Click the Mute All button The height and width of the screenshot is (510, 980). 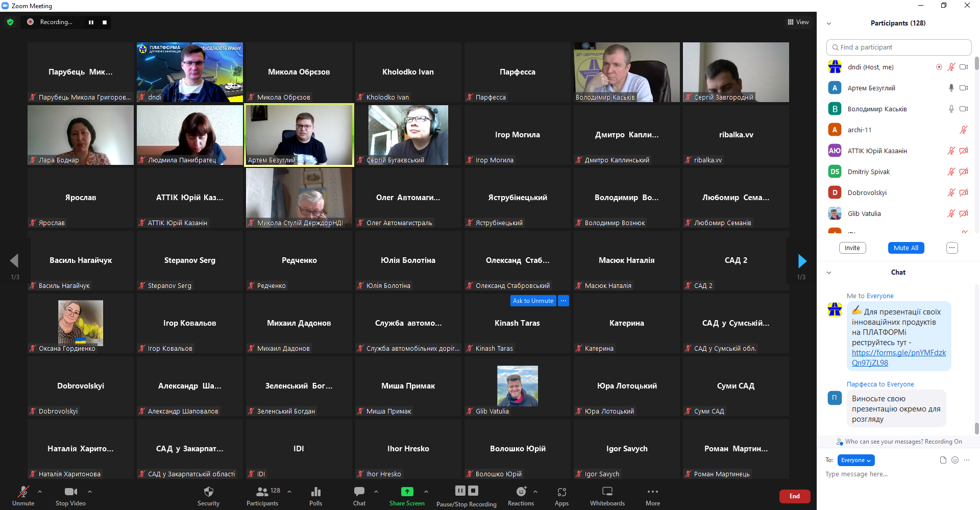tap(905, 248)
